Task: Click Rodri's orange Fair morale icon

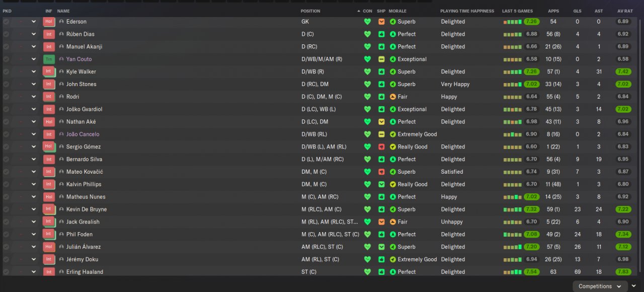Action: tap(393, 97)
